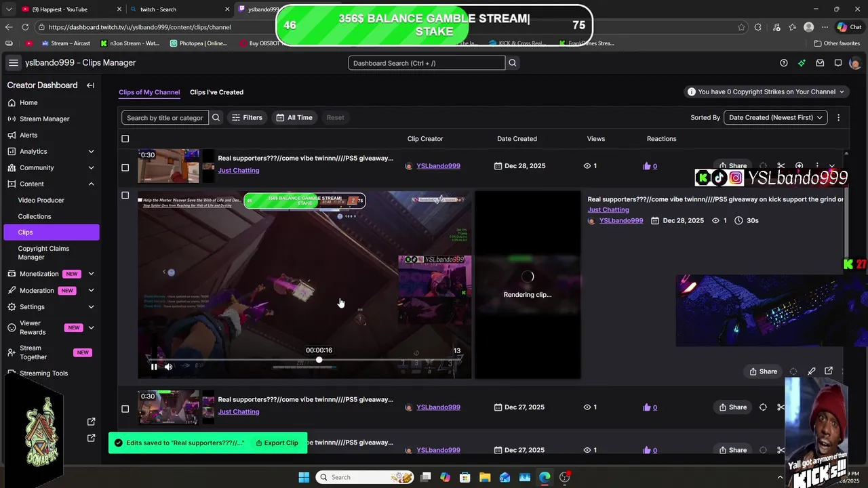
Task: Click scissors icon on first Dec 27 clip row
Action: (781, 407)
